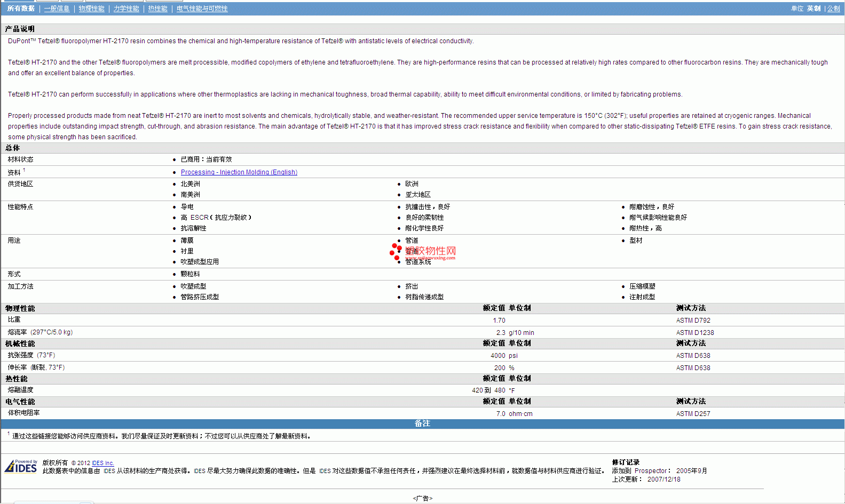Click the 体积电阻率 row label
The height and width of the screenshot is (504, 845).
(23, 413)
